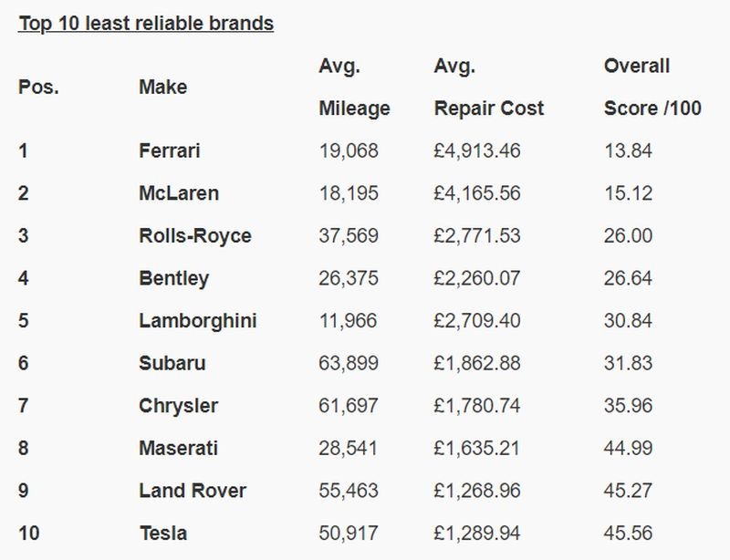Click Subaru's average mileage 63,899
730x560 pixels.
(349, 363)
